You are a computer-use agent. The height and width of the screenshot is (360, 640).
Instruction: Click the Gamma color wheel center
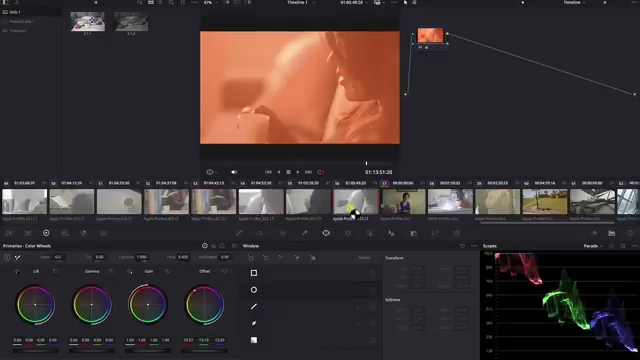tap(91, 304)
